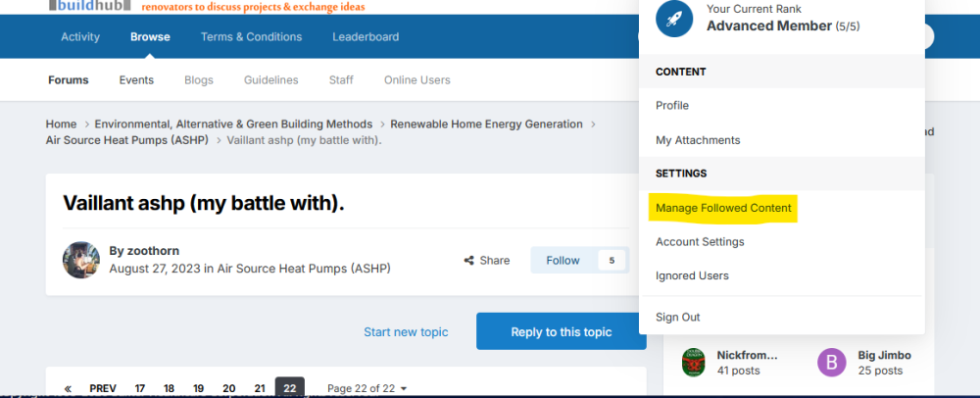Choose Account Settings from user menu
The width and height of the screenshot is (980, 398).
(x=700, y=242)
